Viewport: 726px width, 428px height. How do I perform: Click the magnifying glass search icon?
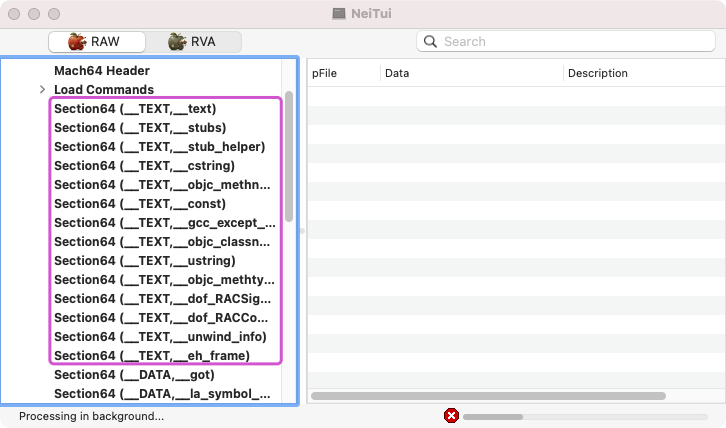[x=430, y=42]
